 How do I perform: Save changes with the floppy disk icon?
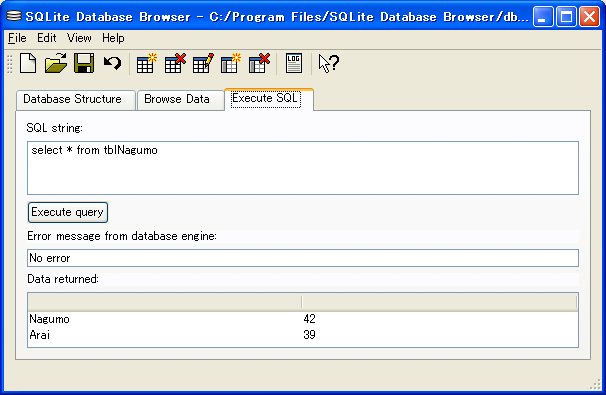(x=84, y=63)
